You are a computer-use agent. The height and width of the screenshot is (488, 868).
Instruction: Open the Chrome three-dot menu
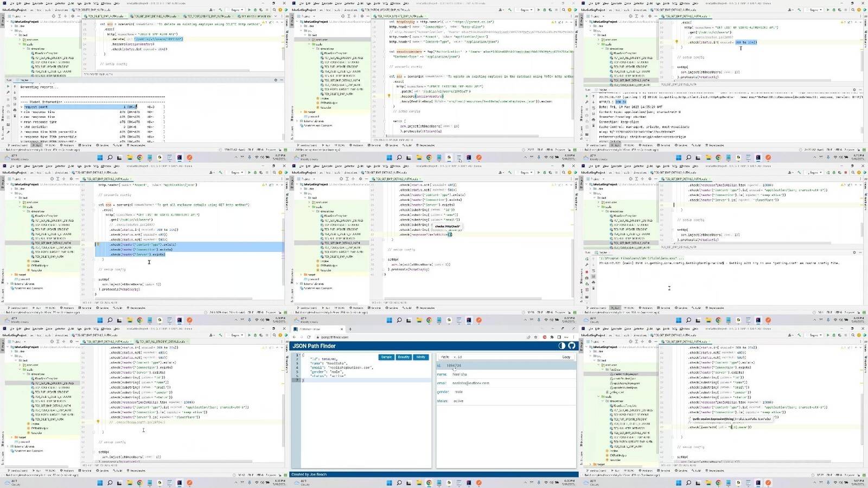pos(572,337)
